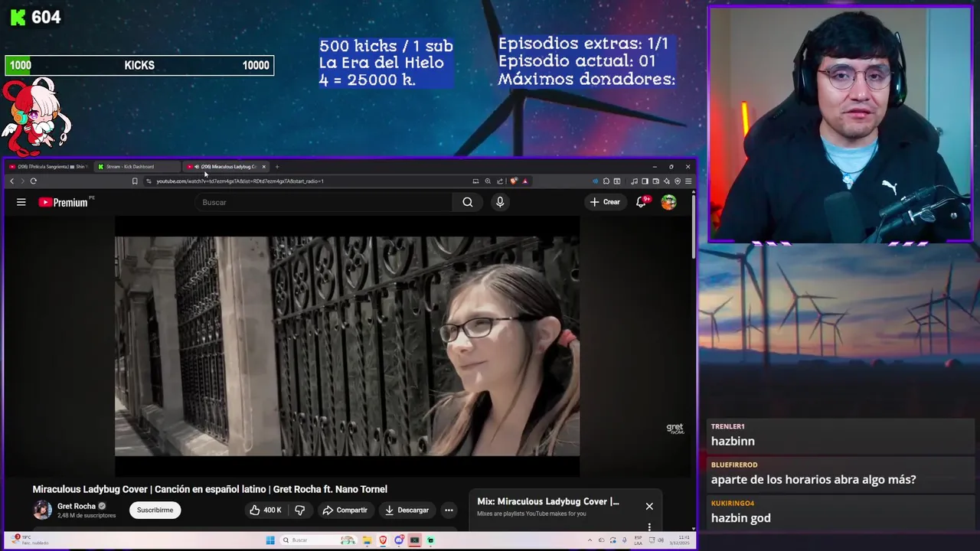Click the YouTube Buscar search field

[x=323, y=202]
